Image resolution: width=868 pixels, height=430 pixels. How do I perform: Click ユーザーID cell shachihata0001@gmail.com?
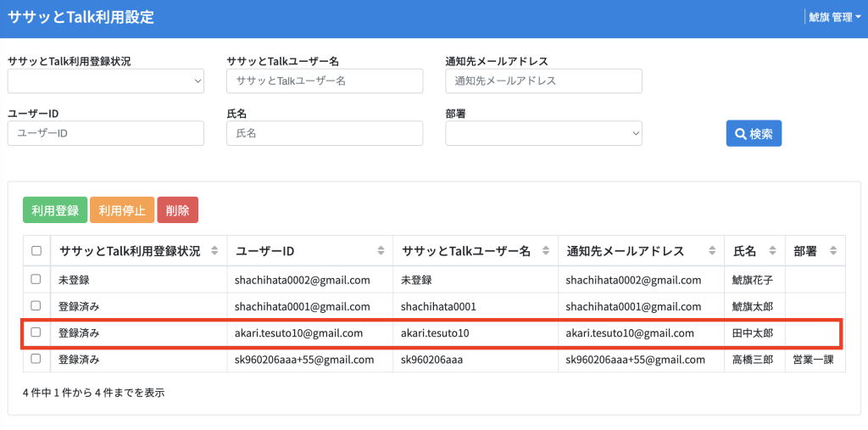click(x=303, y=306)
